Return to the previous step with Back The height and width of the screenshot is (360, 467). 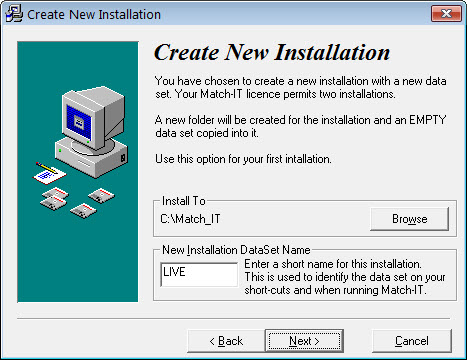click(x=226, y=341)
